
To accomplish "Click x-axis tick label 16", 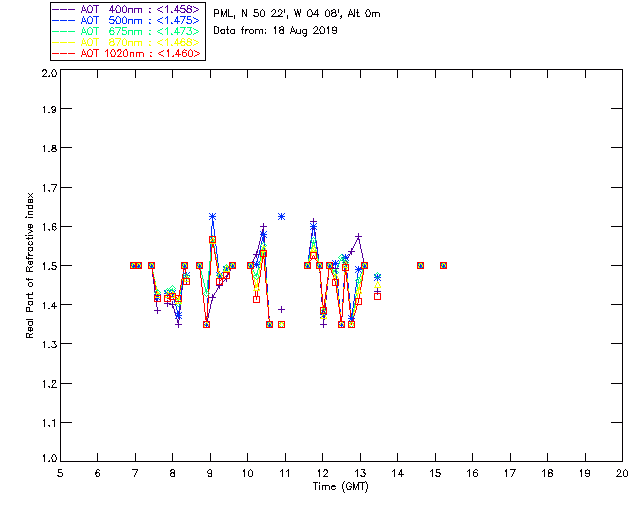I will tap(472, 473).
